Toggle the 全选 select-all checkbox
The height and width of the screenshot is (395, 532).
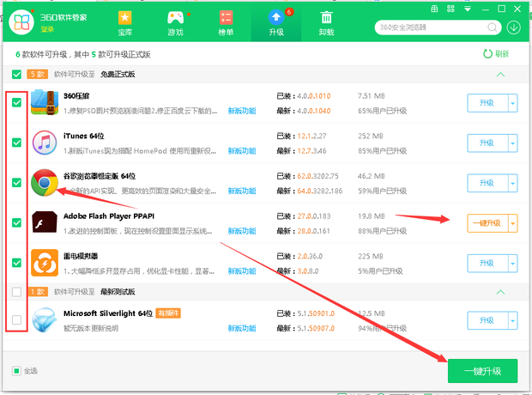[x=16, y=371]
